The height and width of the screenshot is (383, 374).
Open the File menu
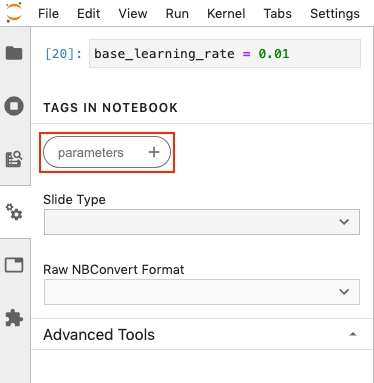(x=48, y=14)
